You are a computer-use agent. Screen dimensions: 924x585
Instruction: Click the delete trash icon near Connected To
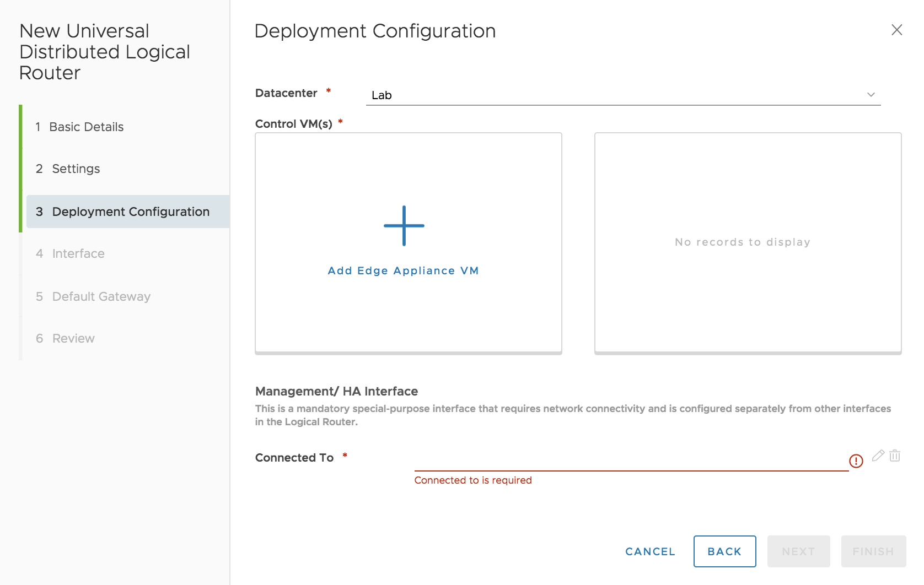(895, 456)
